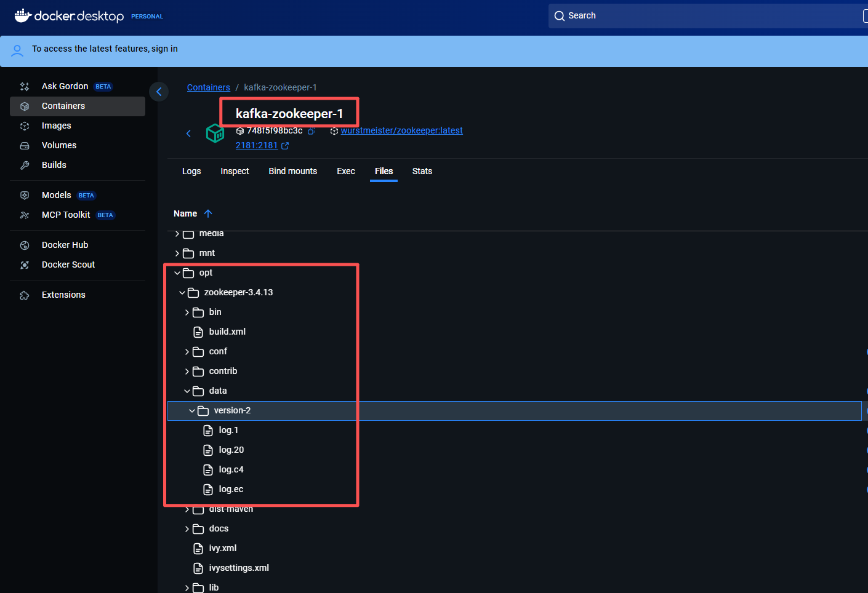
Task: Expand the docs folder chevron
Action: (187, 529)
